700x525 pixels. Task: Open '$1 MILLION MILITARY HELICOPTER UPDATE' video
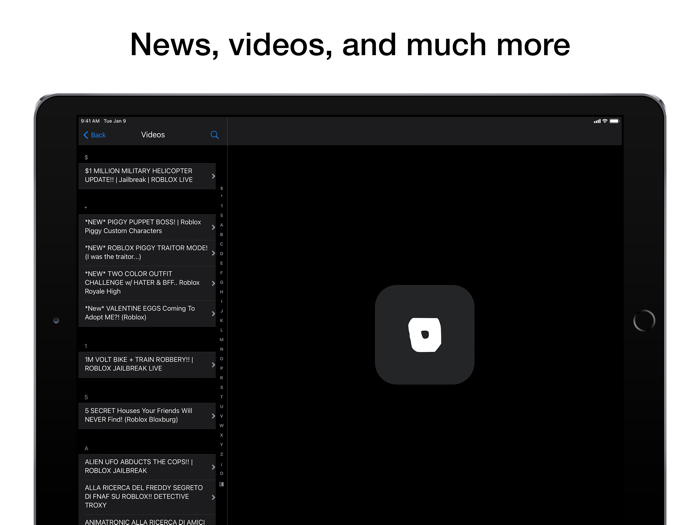point(147,175)
